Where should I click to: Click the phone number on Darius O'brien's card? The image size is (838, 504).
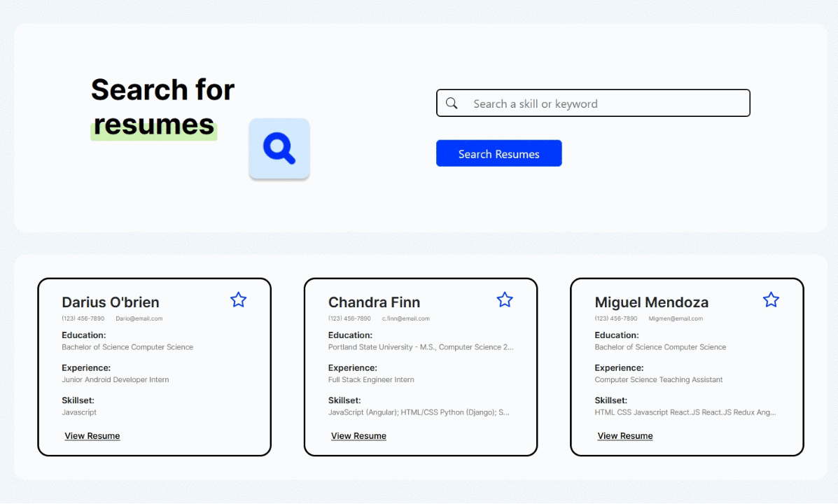(83, 318)
